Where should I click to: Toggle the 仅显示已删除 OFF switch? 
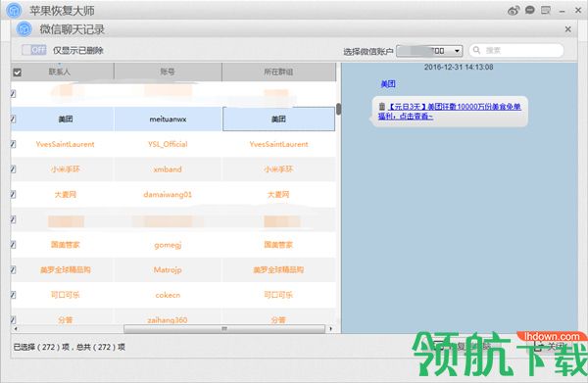click(x=33, y=50)
